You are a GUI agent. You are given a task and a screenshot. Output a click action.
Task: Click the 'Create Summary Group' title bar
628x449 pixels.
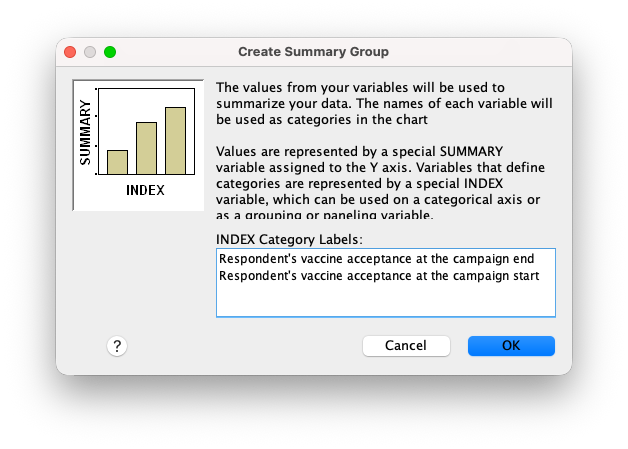tap(314, 52)
